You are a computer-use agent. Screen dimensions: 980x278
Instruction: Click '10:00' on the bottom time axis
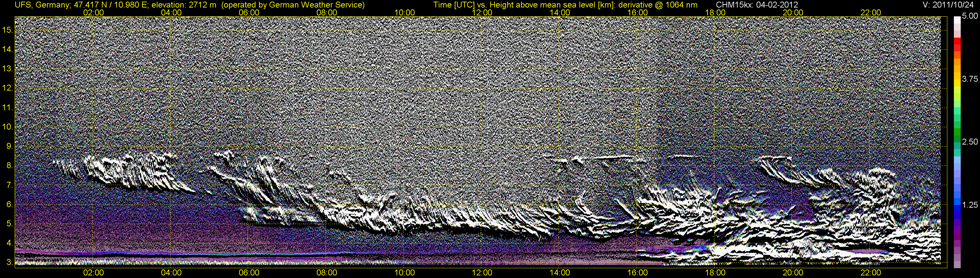(404, 273)
